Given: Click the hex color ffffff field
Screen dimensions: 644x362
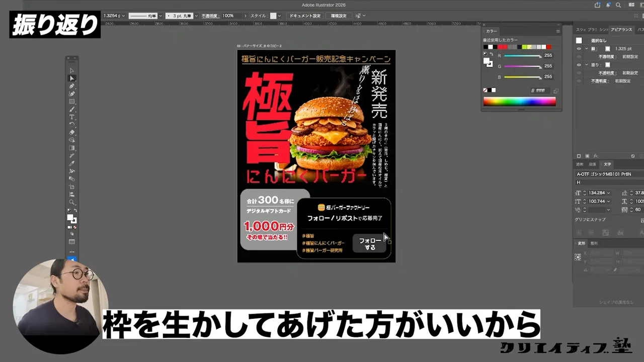Looking at the screenshot, I should click(x=541, y=91).
